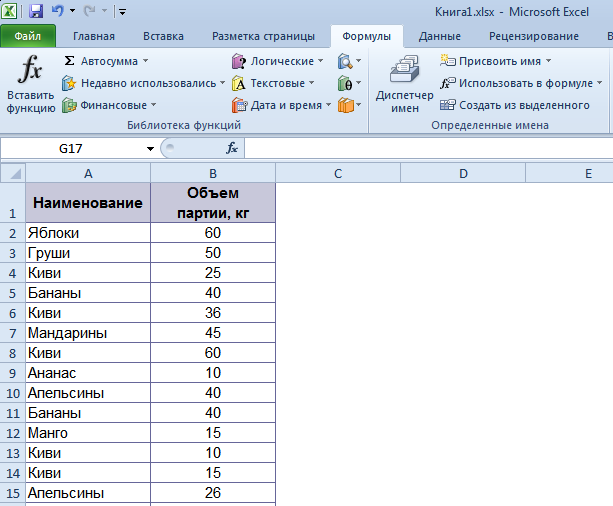Click the Save icon in quick access toolbar
Screen dimensions: 613x506
point(36,12)
